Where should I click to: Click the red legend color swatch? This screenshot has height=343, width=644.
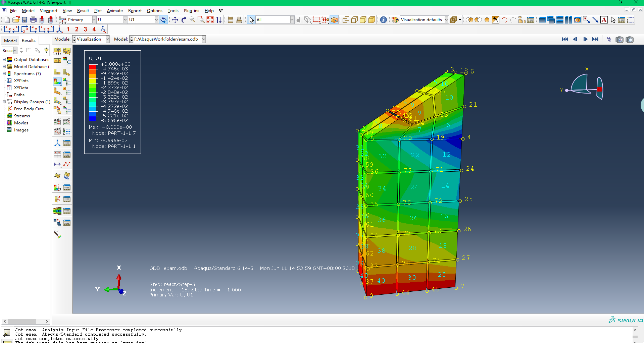pyautogui.click(x=93, y=67)
